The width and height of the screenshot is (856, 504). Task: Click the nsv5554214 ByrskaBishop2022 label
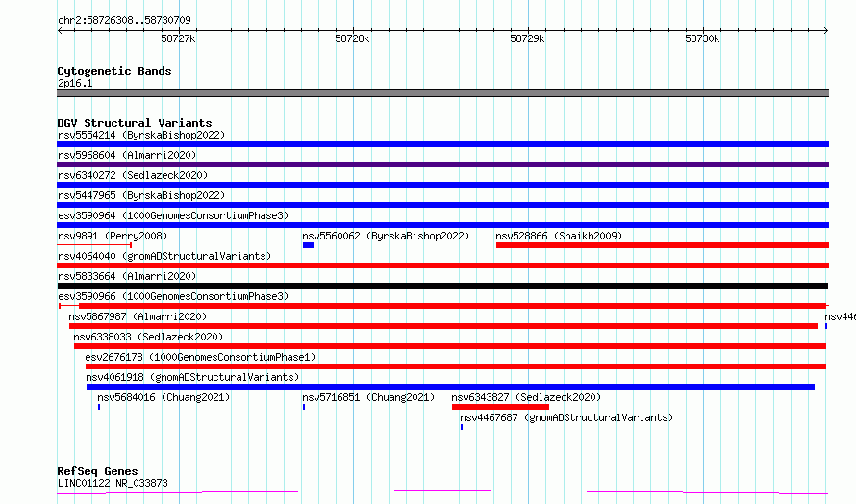click(141, 135)
